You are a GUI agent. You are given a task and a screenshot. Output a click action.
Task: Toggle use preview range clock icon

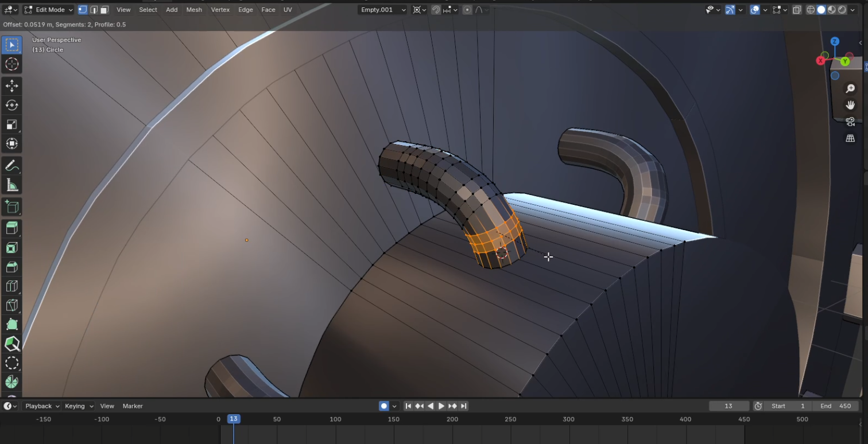[x=758, y=406]
